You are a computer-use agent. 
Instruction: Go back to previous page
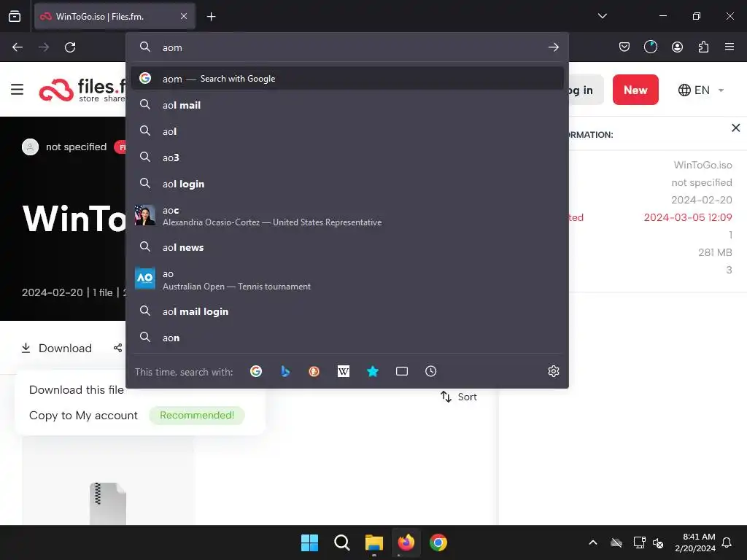point(18,47)
